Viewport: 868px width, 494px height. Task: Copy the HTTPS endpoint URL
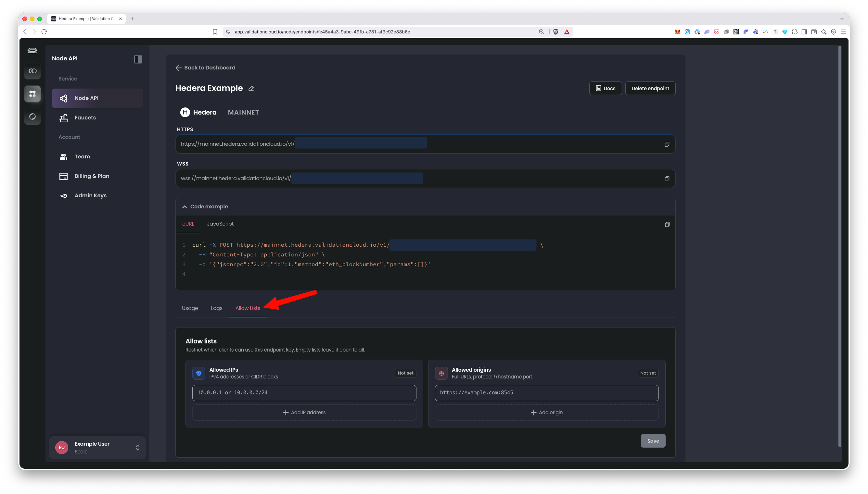667,144
